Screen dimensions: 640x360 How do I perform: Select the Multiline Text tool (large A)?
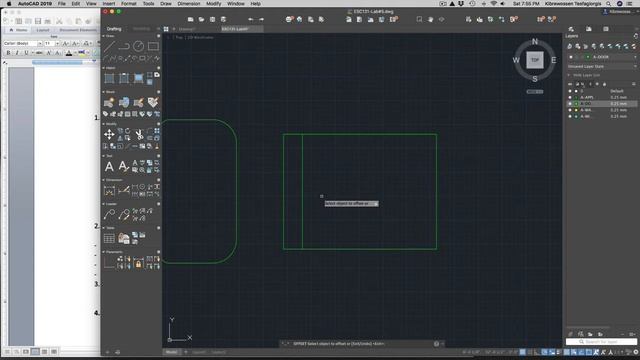109,167
